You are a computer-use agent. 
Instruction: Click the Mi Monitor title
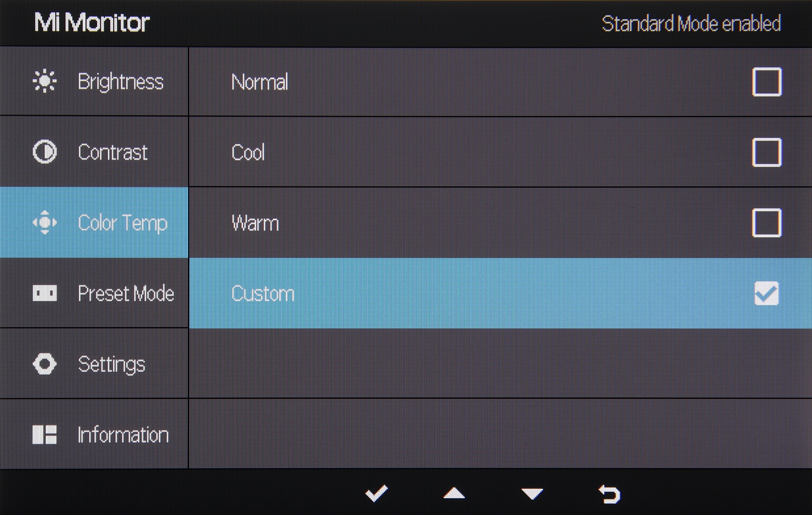coord(92,22)
